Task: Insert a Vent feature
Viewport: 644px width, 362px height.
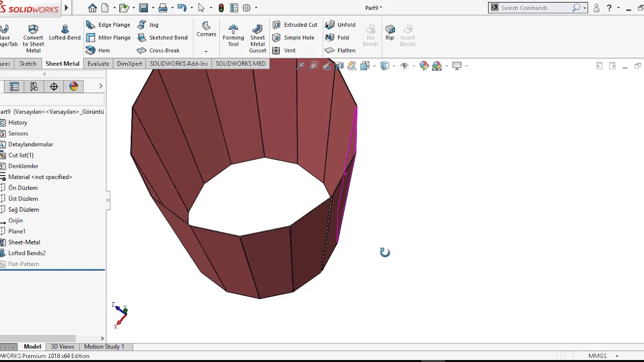Action: point(284,50)
